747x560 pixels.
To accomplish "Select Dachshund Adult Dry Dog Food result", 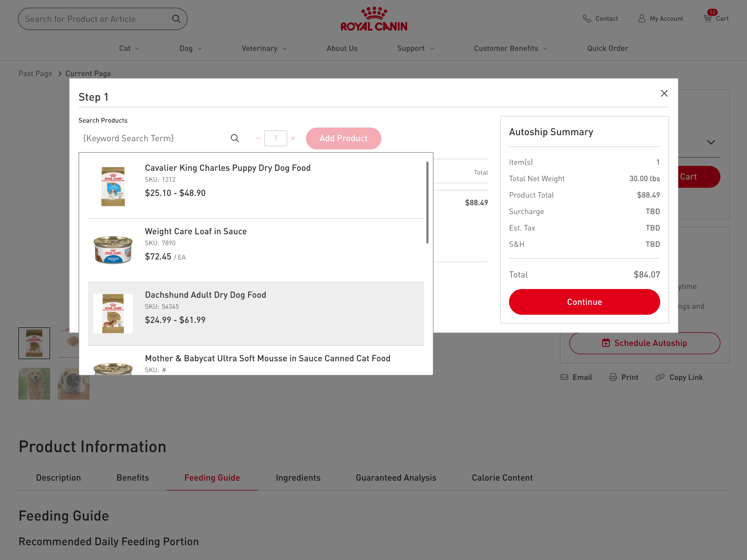I will (256, 314).
